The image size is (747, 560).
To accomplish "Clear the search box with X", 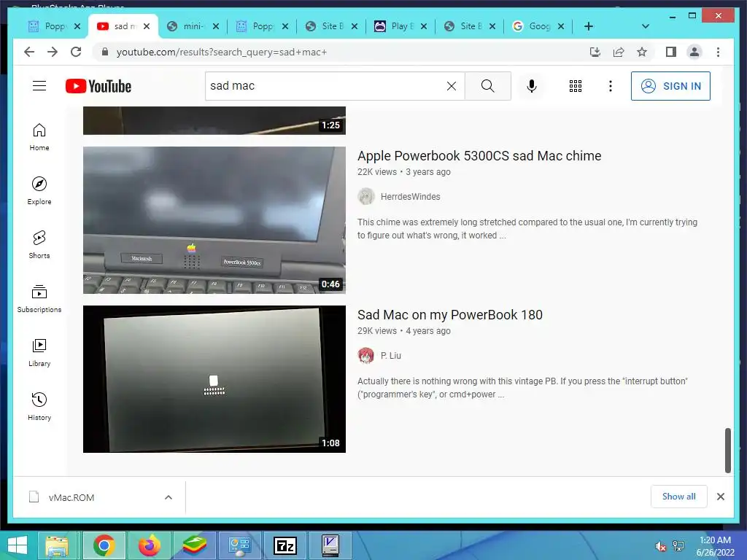I will point(451,86).
